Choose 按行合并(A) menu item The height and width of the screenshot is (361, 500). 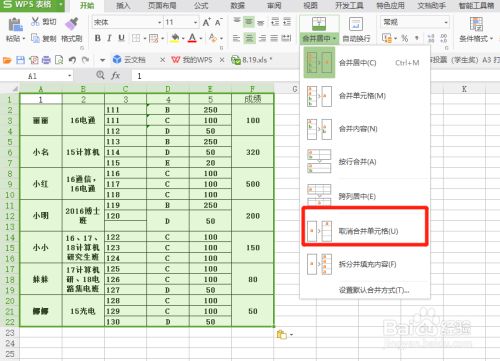365,162
